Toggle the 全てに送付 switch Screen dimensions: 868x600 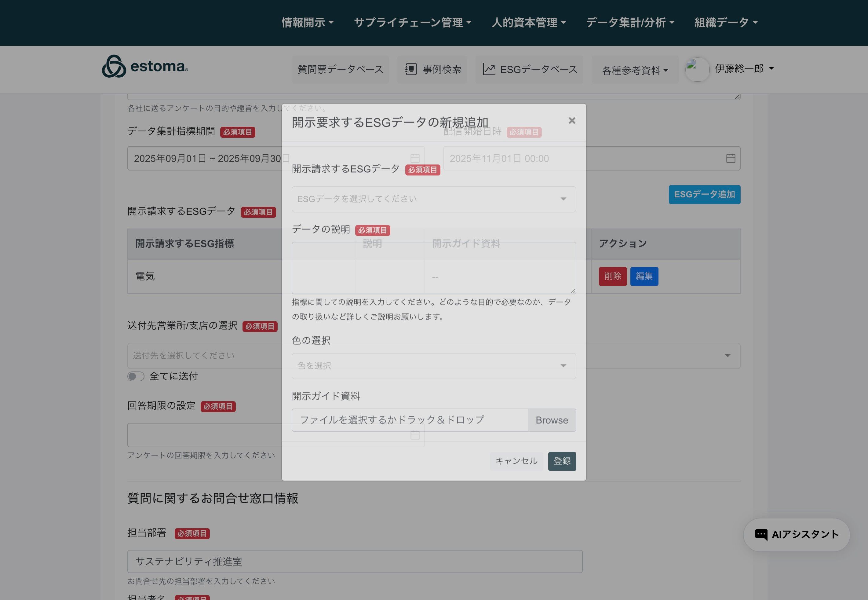(136, 376)
